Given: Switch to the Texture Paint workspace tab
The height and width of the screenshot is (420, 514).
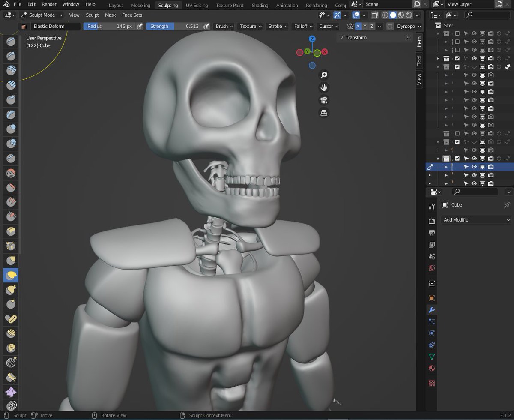Looking at the screenshot, I should (x=230, y=5).
